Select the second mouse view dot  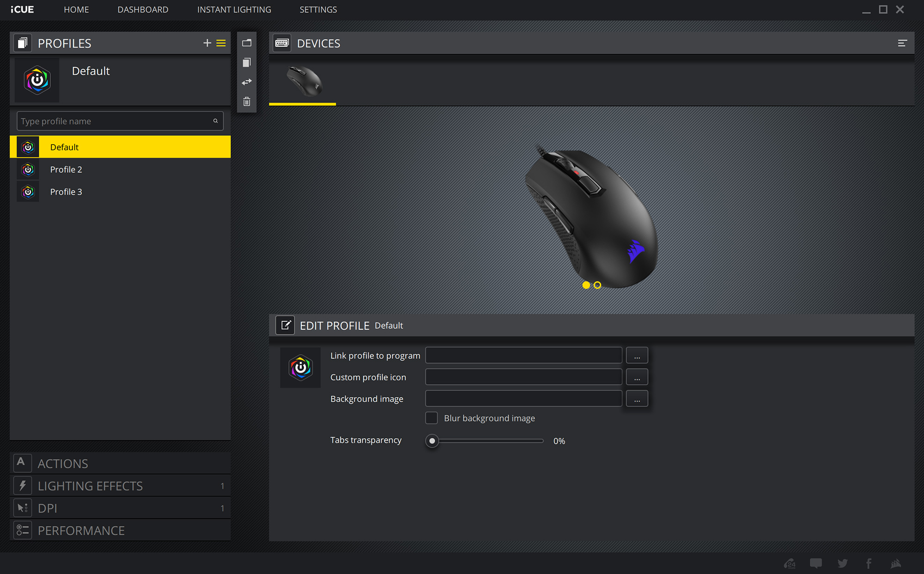(x=597, y=285)
